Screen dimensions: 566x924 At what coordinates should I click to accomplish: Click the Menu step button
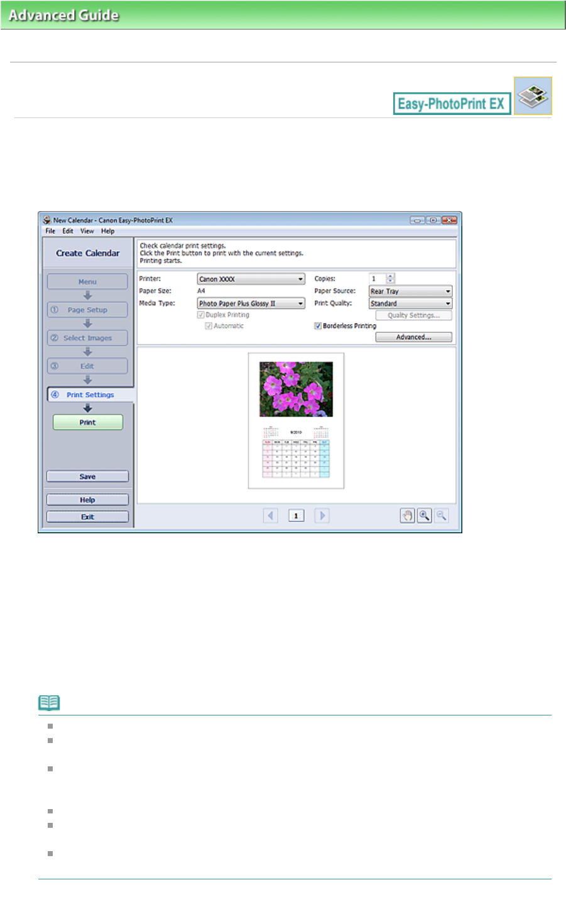(x=87, y=281)
